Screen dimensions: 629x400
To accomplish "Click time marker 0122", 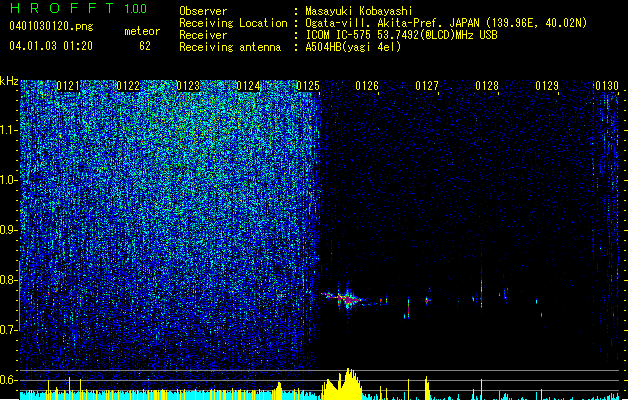I will pos(128,86).
